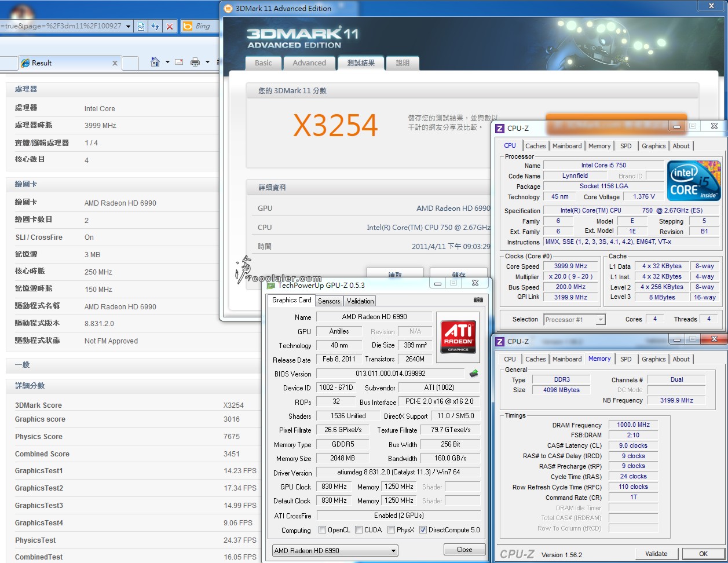Open Mainboard tab in lower CPU-Z window

coord(567,359)
